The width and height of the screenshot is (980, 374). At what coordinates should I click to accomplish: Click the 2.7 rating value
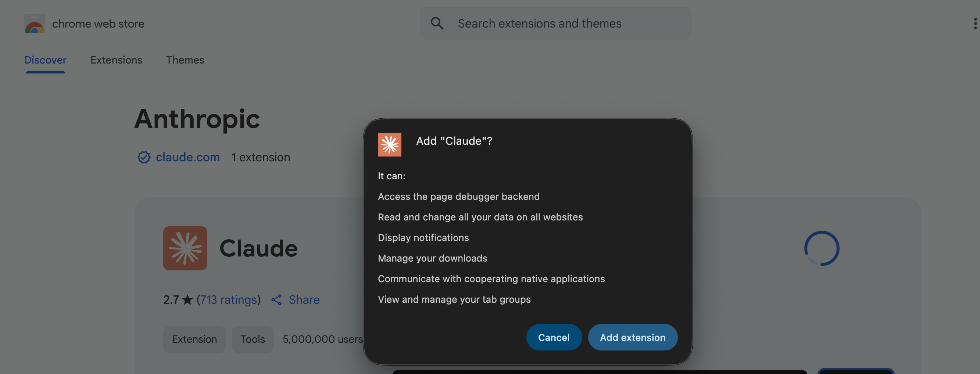171,300
